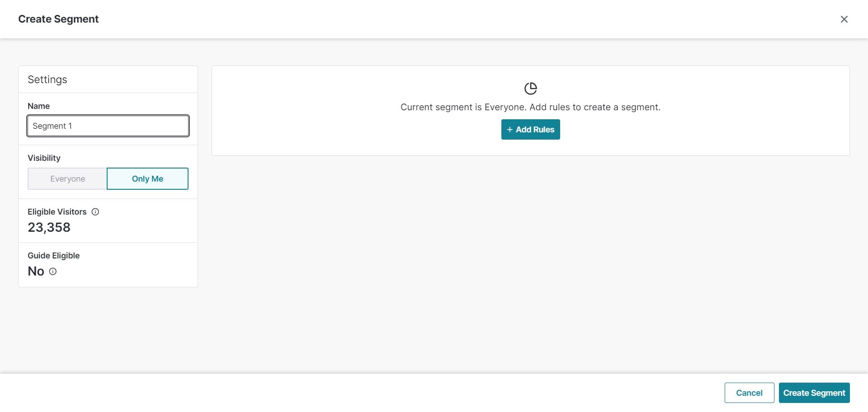
Task: Click the pie chart segment icon
Action: point(530,89)
